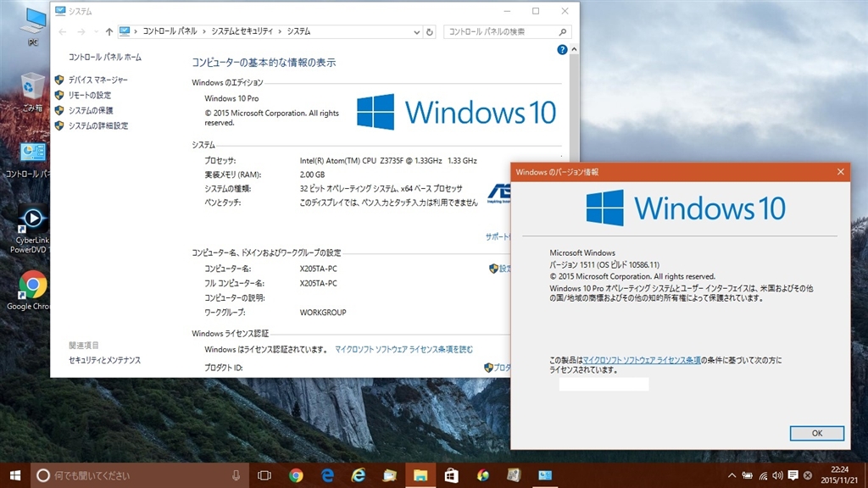Select Google Chrome desktop shortcut

point(29,291)
